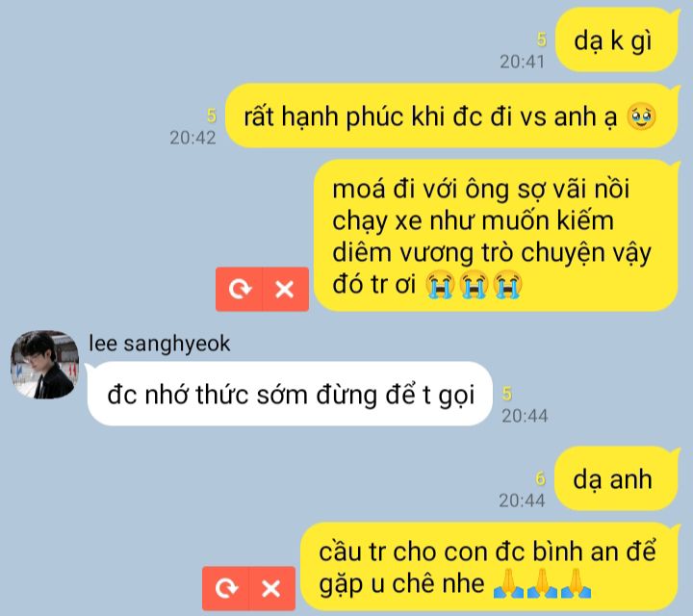The image size is (693, 616).
Task: Tap the crying emojis after 'đó tr ơi'
Action: [x=474, y=285]
